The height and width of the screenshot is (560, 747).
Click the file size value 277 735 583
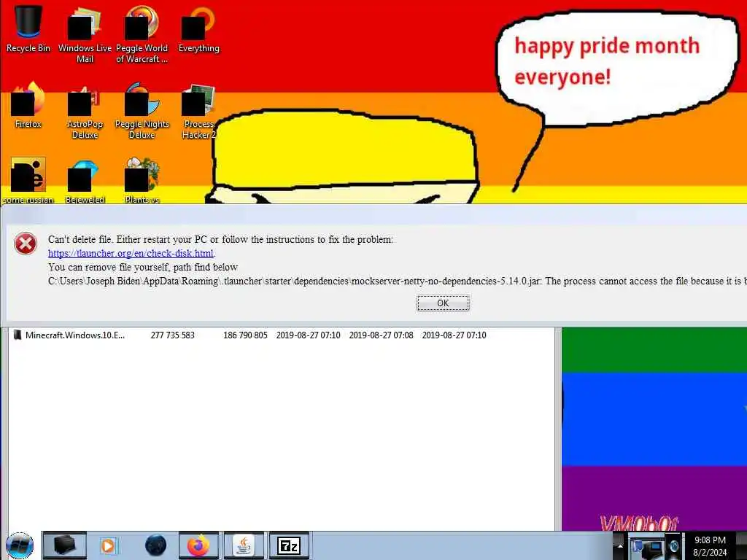(172, 335)
